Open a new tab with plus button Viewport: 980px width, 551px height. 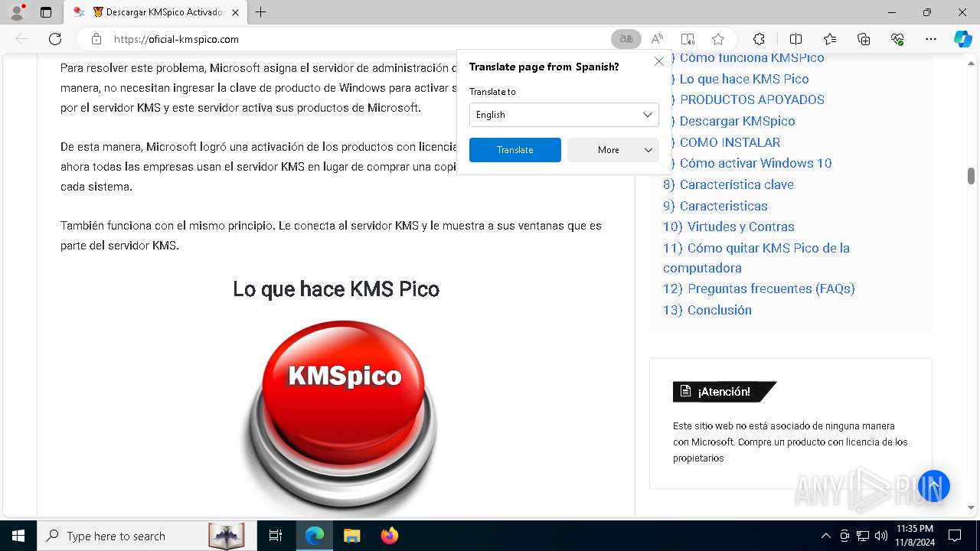261,12
